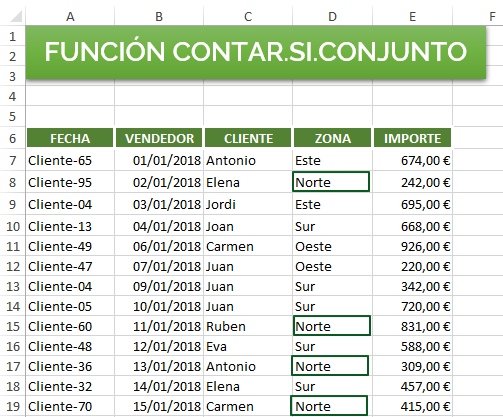The height and width of the screenshot is (417, 503).
Task: Click the ZONA header cell
Action: tap(332, 138)
